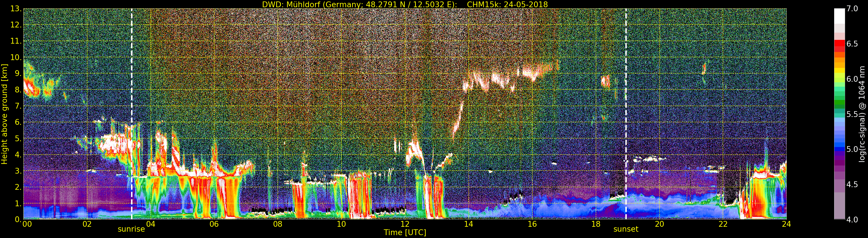Pick the dark blue band on the colorbar

(x=839, y=148)
